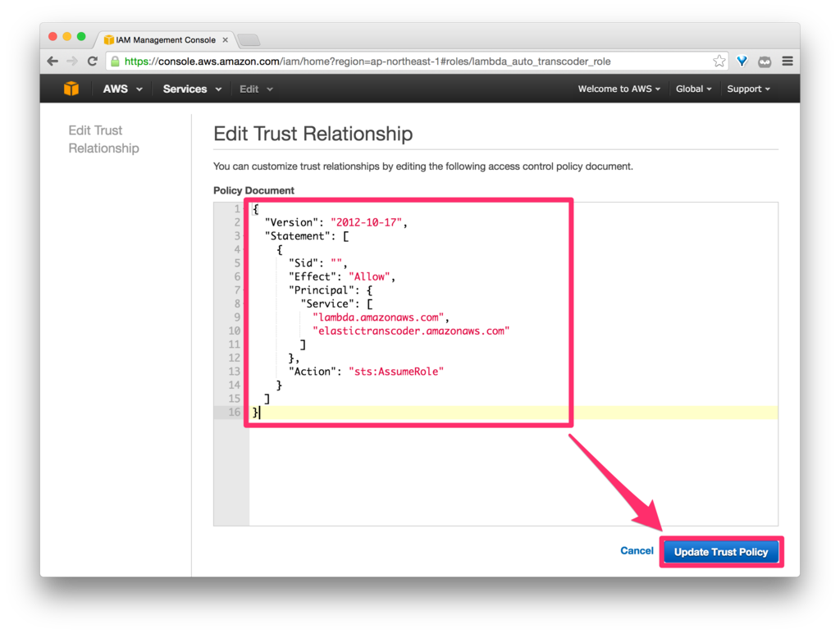This screenshot has width=840, height=634.
Task: Open the Chrome hamburger menu
Action: (787, 61)
